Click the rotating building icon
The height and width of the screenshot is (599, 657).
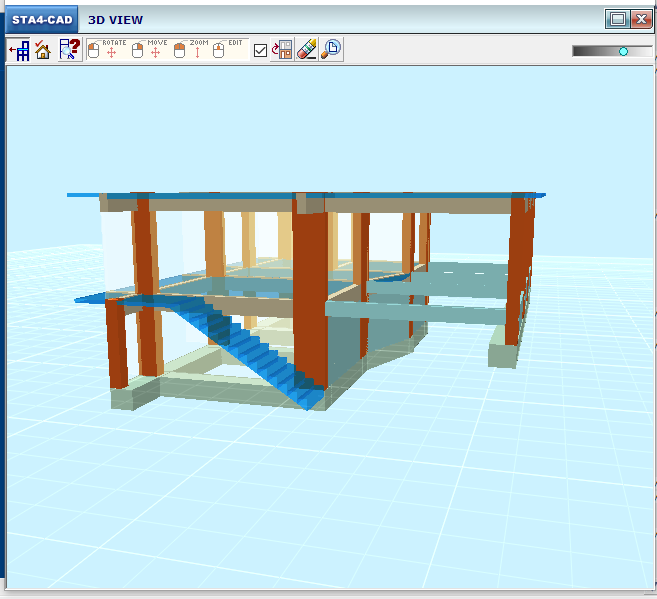click(x=283, y=50)
